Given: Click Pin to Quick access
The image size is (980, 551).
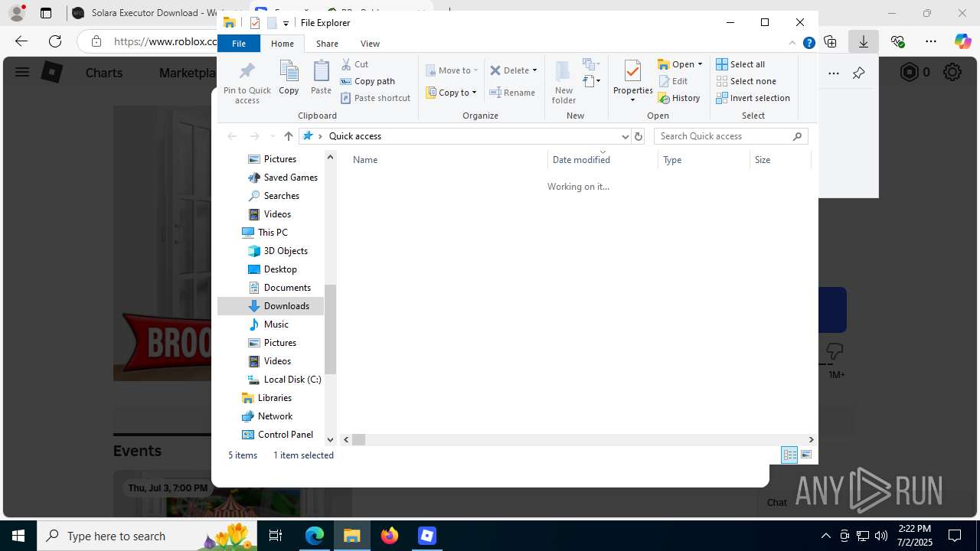Looking at the screenshot, I should (x=247, y=83).
